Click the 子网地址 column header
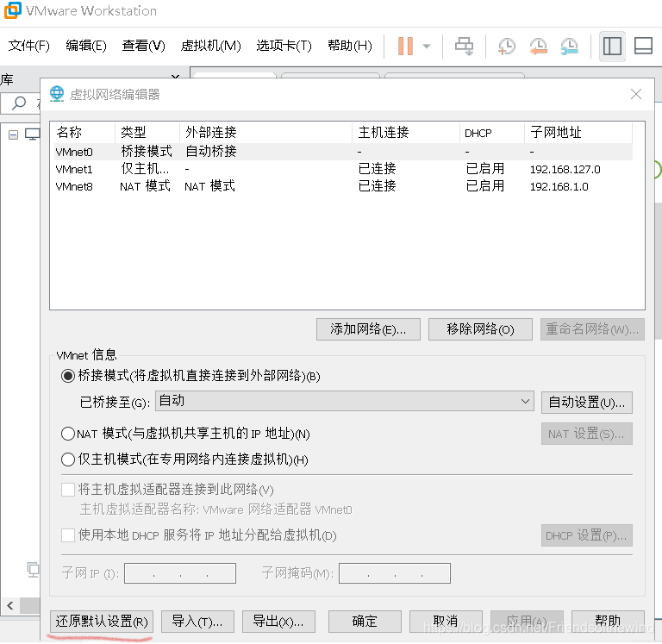This screenshot has height=644, width=662. (578, 133)
